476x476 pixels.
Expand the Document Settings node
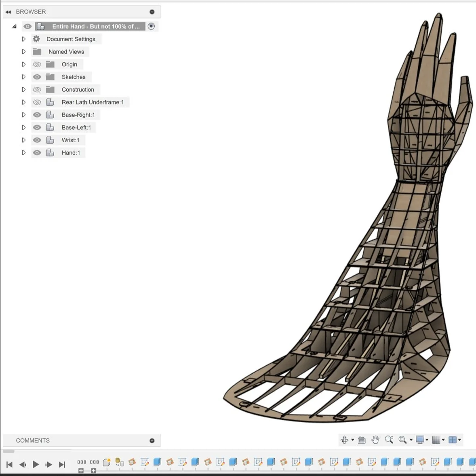[24, 39]
